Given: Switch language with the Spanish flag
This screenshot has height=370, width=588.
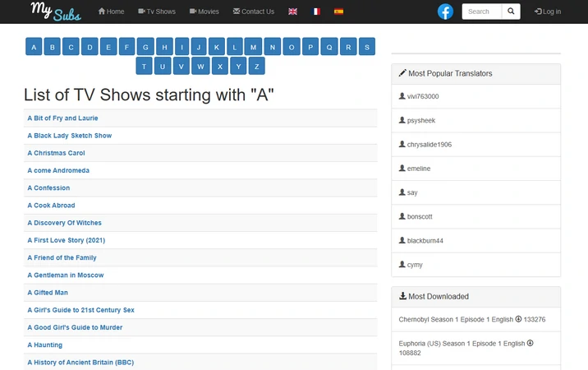Looking at the screenshot, I should pyautogui.click(x=338, y=12).
